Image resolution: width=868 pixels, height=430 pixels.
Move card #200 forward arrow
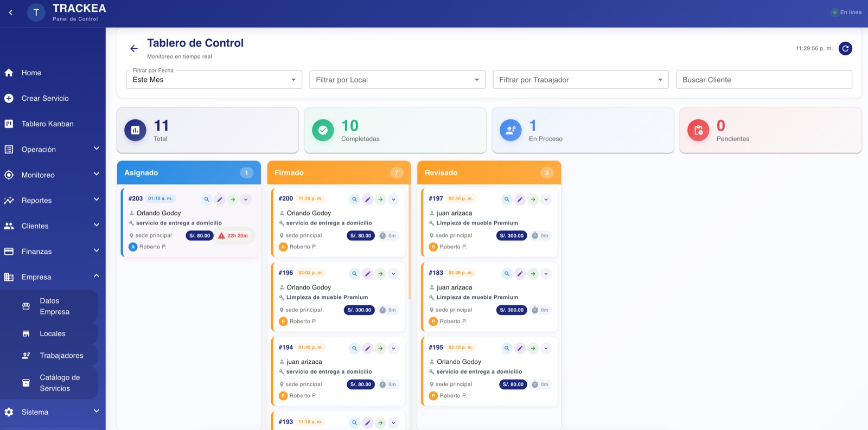pyautogui.click(x=381, y=200)
